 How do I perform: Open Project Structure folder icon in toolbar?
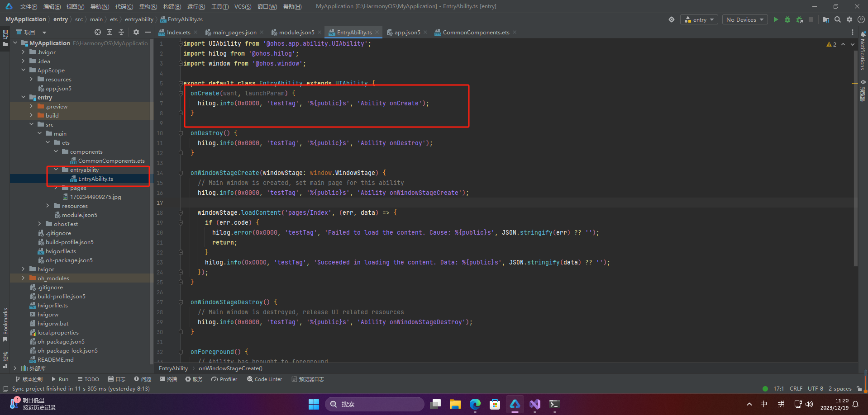826,19
